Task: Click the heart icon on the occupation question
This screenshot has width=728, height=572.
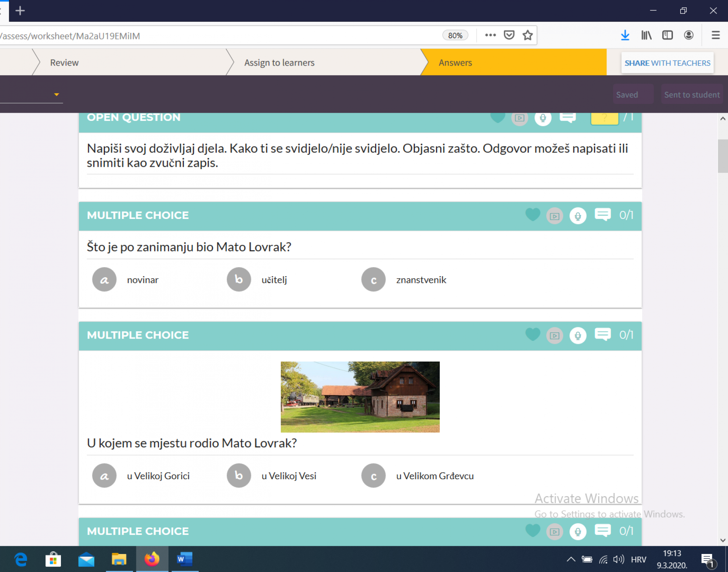Action: pyautogui.click(x=532, y=215)
